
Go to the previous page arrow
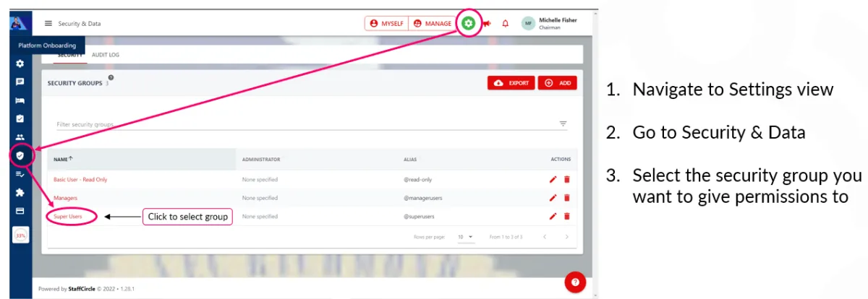tap(545, 237)
